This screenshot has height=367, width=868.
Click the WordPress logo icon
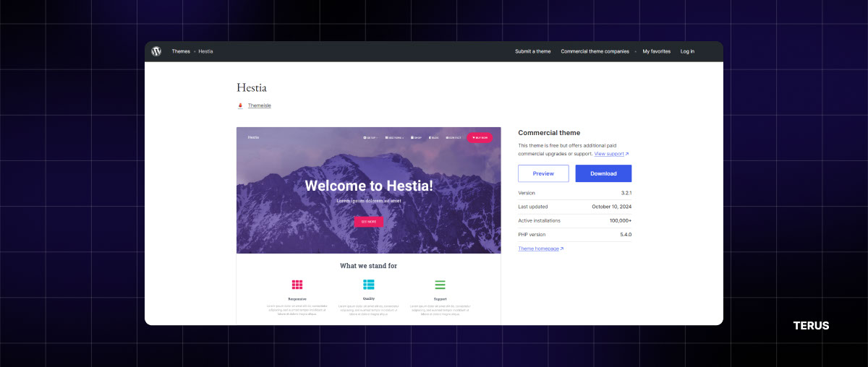point(156,51)
